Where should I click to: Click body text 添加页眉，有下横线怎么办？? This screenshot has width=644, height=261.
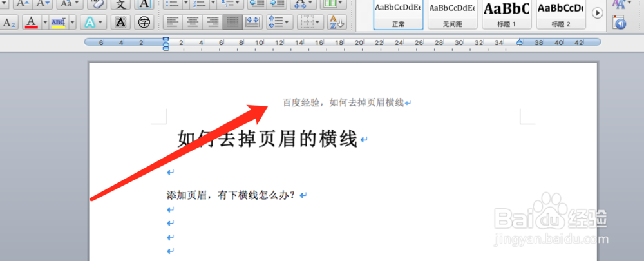coord(231,195)
